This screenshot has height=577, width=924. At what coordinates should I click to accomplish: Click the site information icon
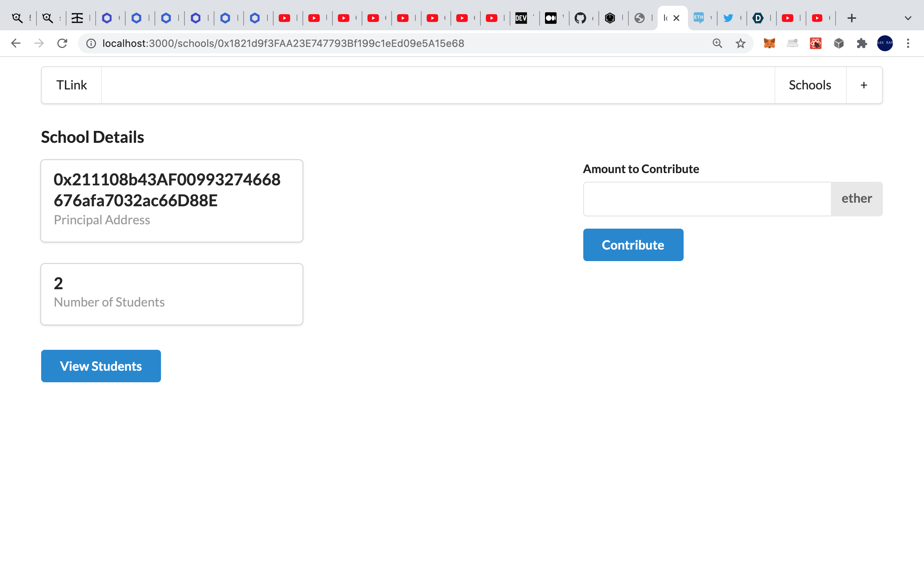pos(91,43)
